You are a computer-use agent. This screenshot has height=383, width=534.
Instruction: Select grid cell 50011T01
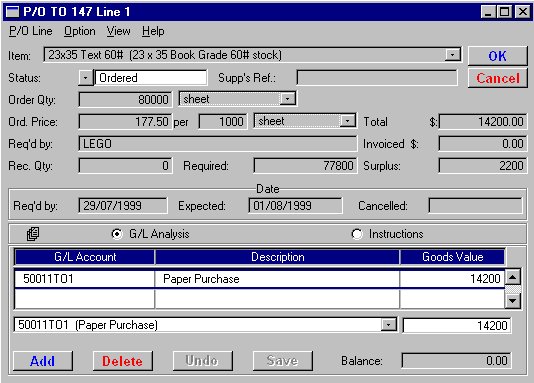[84, 279]
